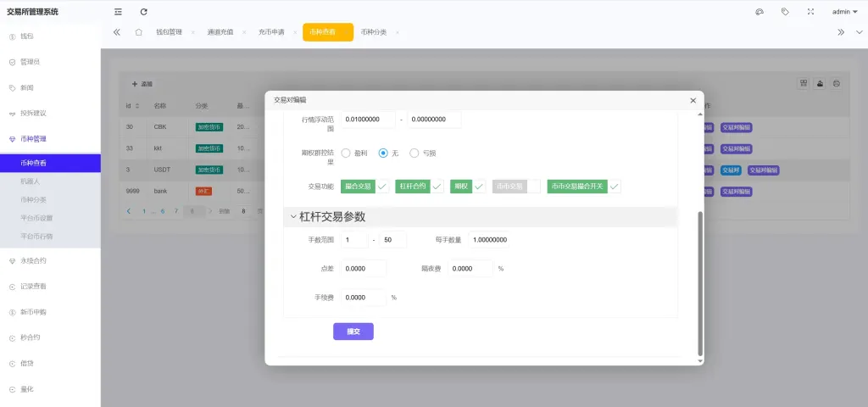The height and width of the screenshot is (407, 868).
Task: Open 机器人 in sidebar
Action: (50, 181)
